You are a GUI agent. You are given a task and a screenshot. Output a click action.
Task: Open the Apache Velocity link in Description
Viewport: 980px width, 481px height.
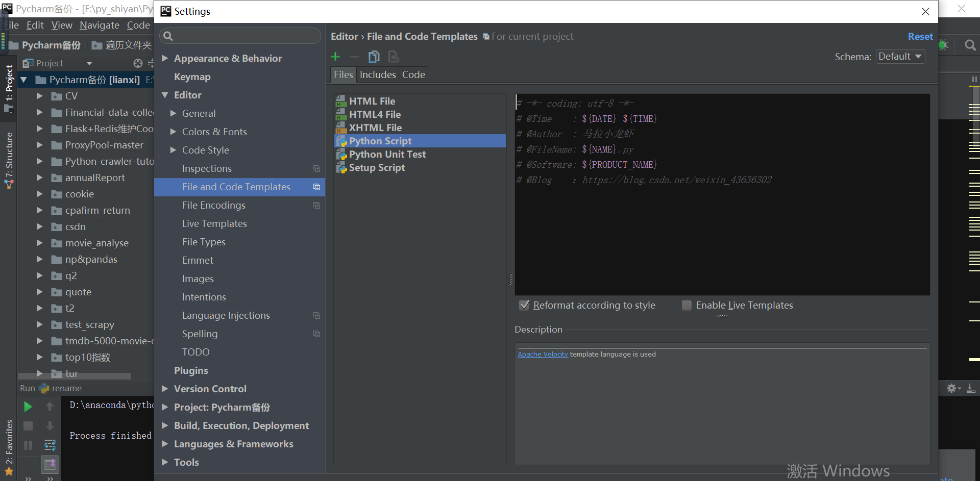(x=543, y=354)
